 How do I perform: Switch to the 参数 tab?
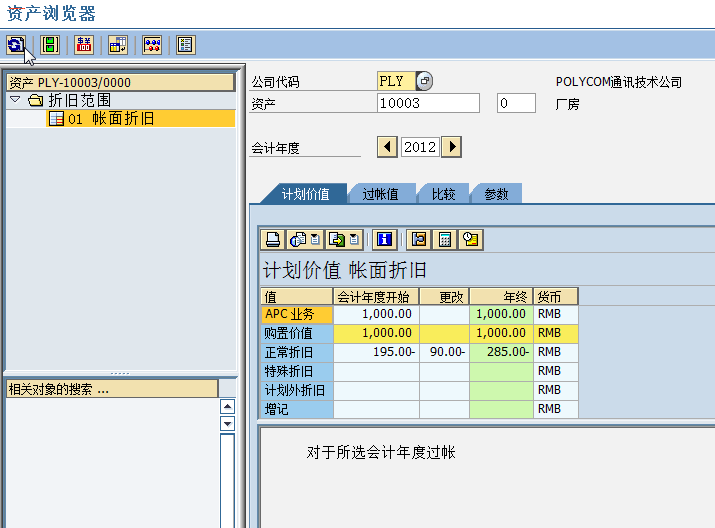[x=496, y=194]
